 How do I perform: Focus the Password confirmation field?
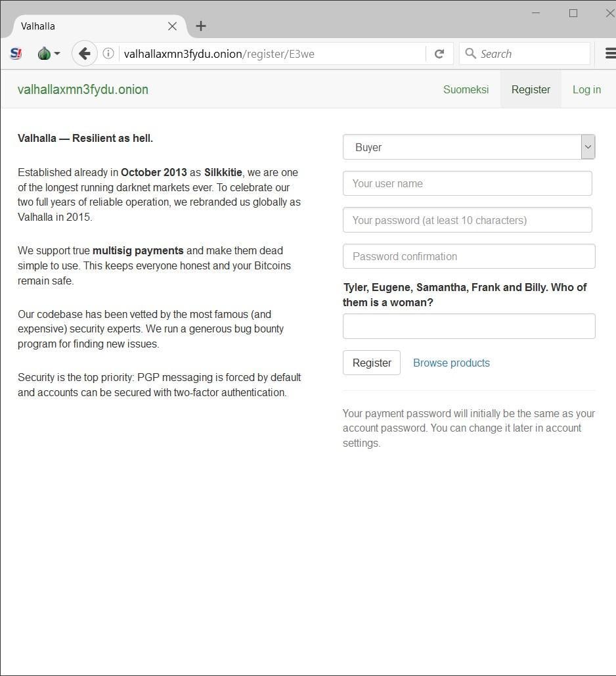click(469, 256)
